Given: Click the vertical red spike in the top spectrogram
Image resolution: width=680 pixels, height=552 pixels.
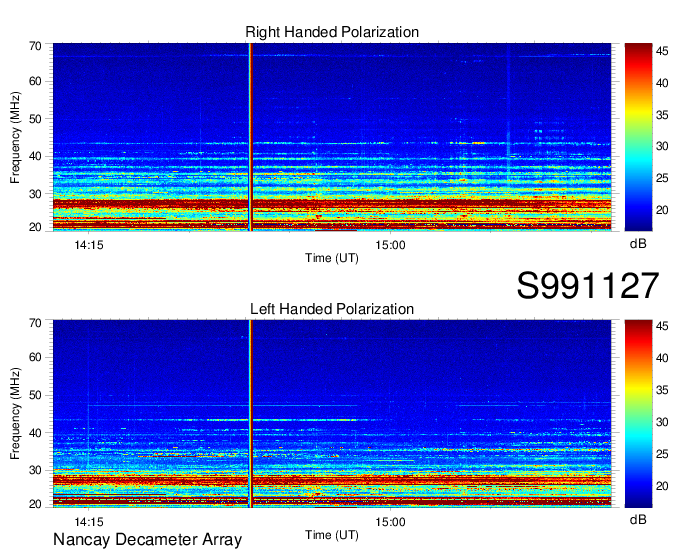Looking at the screenshot, I should [x=250, y=137].
